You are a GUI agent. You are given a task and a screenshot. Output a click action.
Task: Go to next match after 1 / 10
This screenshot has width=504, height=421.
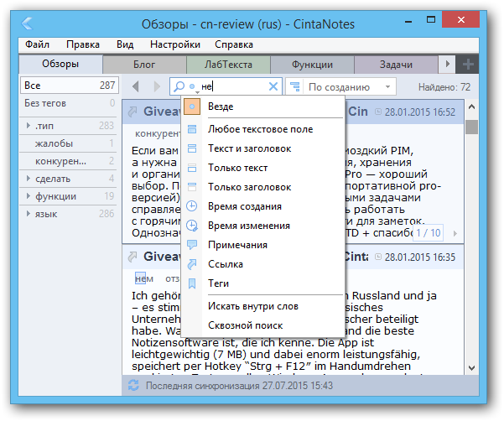[x=455, y=233]
